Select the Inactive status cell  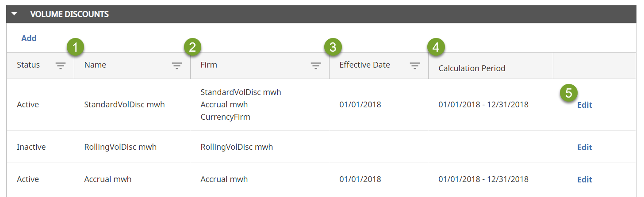pos(31,147)
